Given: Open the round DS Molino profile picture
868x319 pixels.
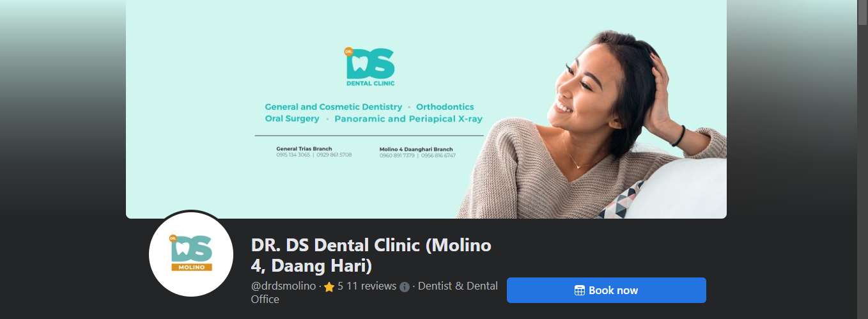Looking at the screenshot, I should (191, 254).
